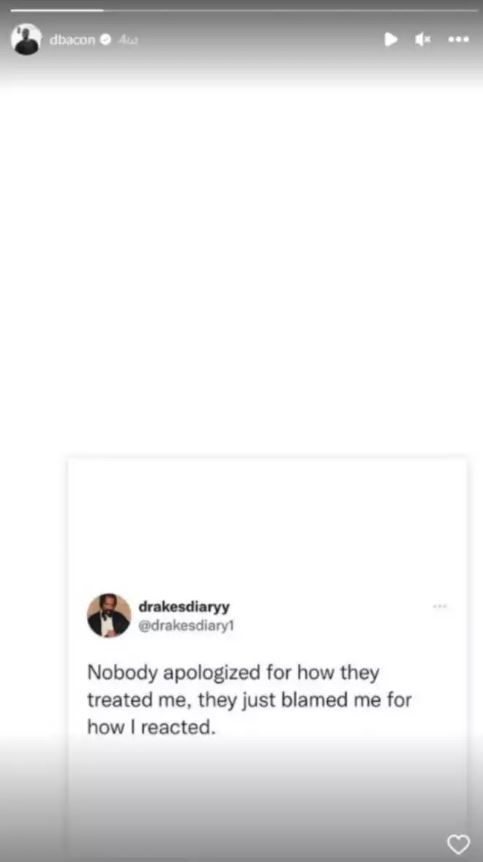Click the verified badge beside dbacon
Screen dimensions: 483x862
pyautogui.click(x=106, y=40)
